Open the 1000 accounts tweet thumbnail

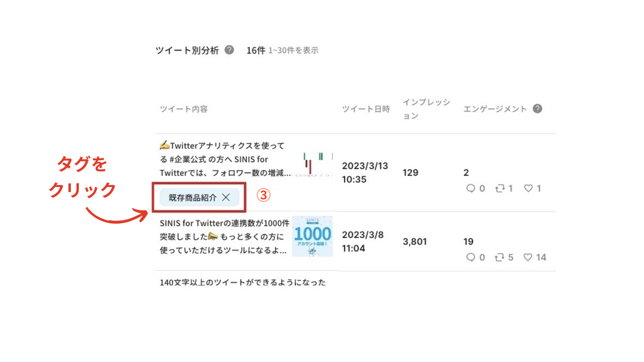[312, 237]
